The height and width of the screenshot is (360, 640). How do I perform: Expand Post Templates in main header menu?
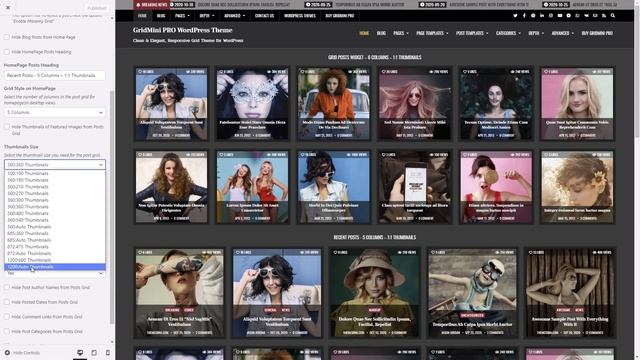pos(472,33)
